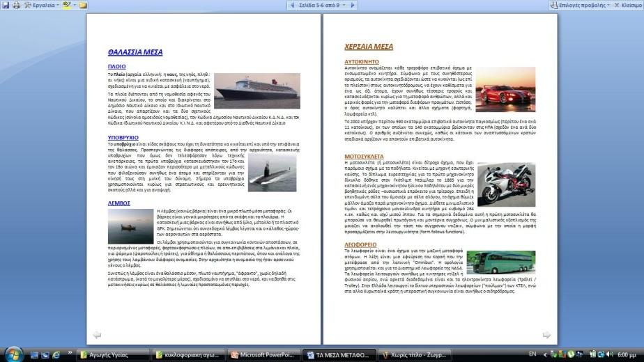This screenshot has width=644, height=362.
Task: Click the ΠΛΟΙΟ subheading
Action: (x=116, y=67)
